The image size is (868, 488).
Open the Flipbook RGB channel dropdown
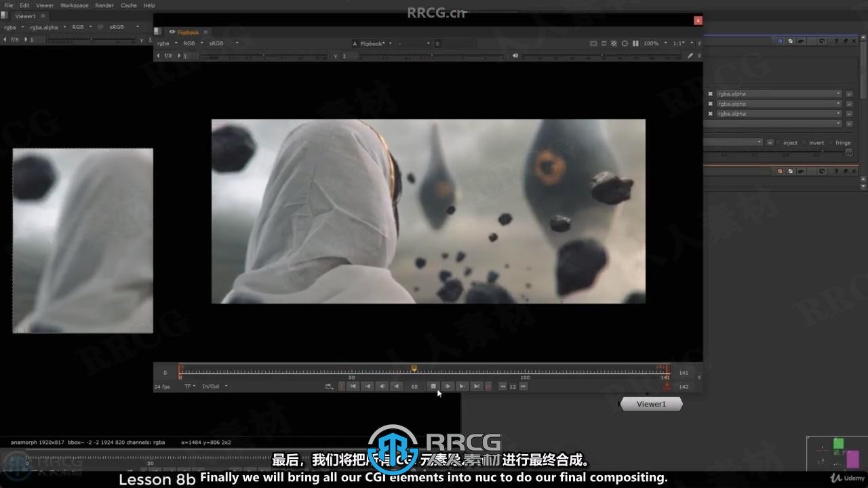(192, 43)
